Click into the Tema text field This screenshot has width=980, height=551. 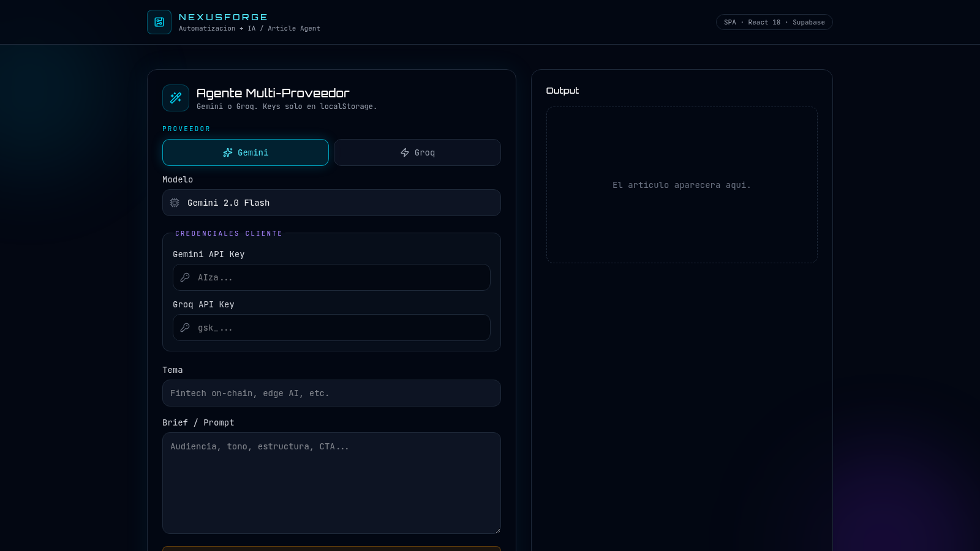[331, 393]
